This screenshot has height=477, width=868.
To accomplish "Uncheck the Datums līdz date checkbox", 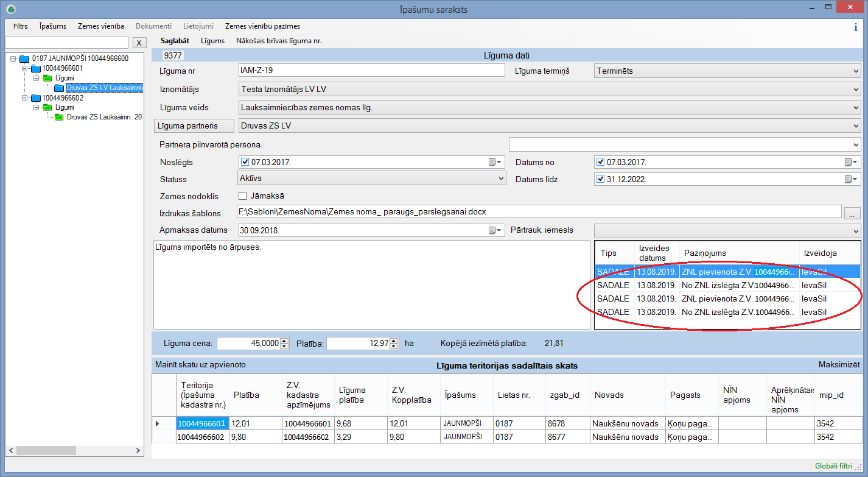I will (600, 180).
